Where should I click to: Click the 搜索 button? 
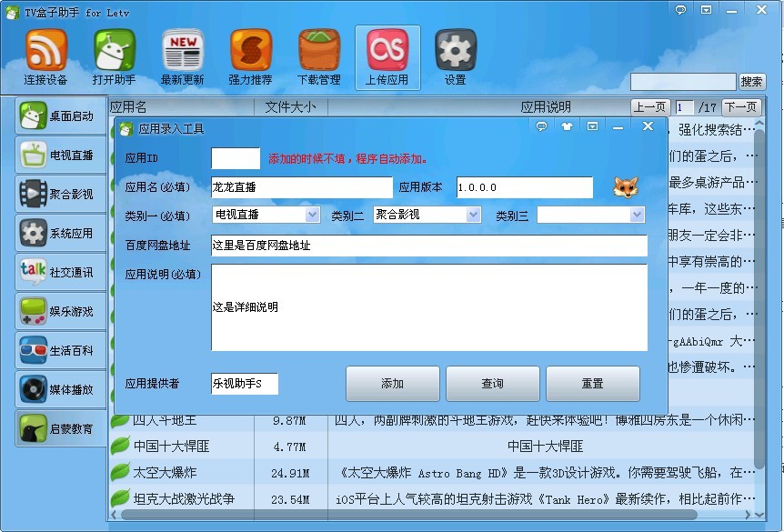point(751,82)
